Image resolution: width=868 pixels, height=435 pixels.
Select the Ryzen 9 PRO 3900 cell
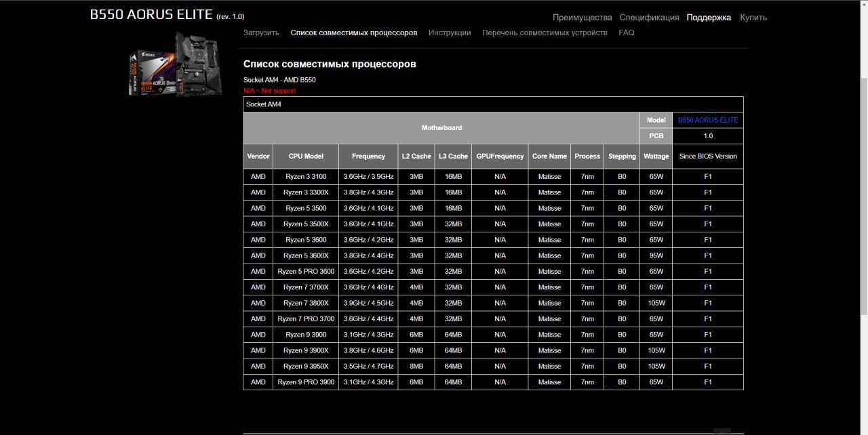(x=306, y=382)
